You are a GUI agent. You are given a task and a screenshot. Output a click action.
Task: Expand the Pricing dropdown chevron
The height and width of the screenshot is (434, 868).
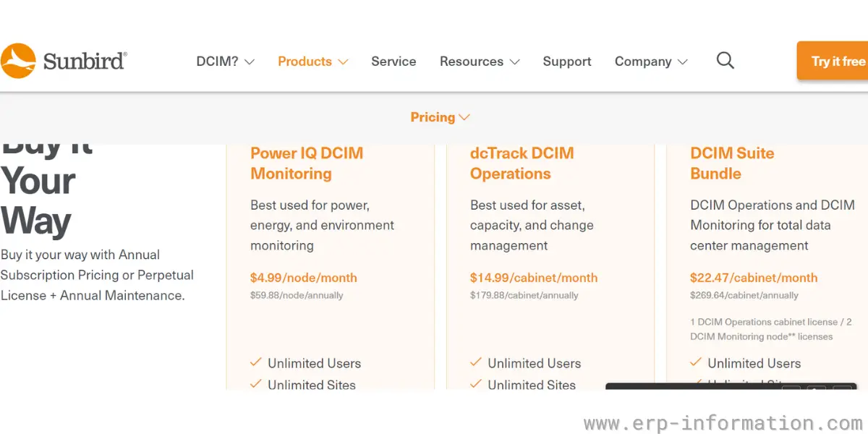point(464,117)
